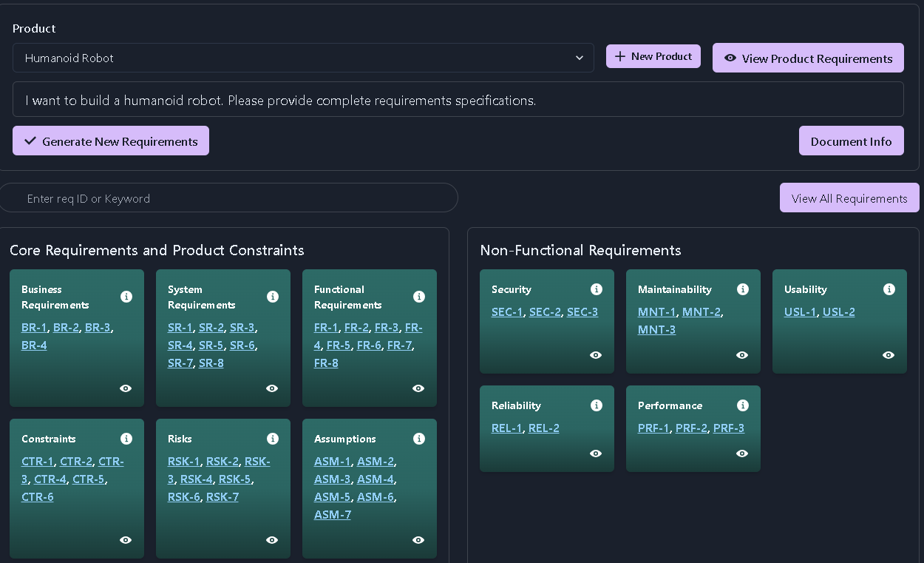Image resolution: width=924 pixels, height=563 pixels.
Task: Click the Performance card info icon
Action: (x=743, y=405)
